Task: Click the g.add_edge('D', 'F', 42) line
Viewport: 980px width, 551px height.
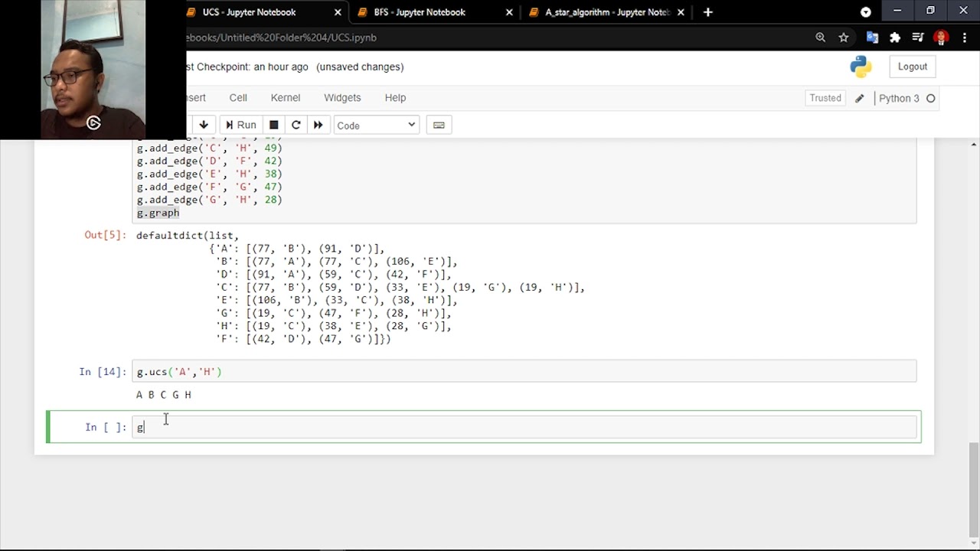Action: [209, 161]
